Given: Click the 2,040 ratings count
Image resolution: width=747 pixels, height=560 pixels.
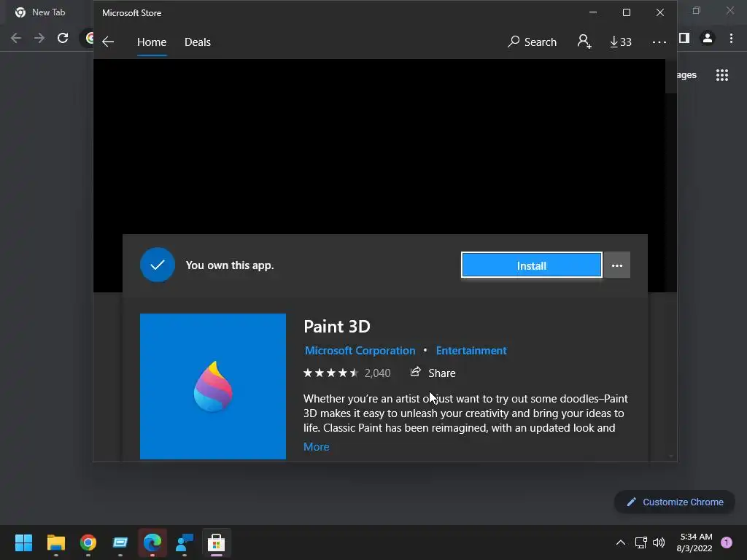Looking at the screenshot, I should point(377,373).
